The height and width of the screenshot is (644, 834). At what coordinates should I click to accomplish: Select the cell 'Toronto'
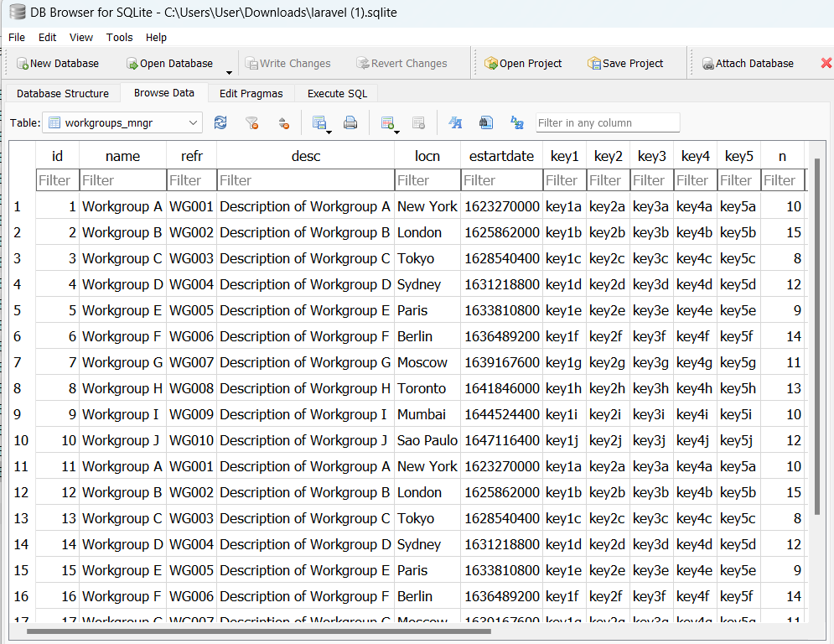click(x=427, y=388)
